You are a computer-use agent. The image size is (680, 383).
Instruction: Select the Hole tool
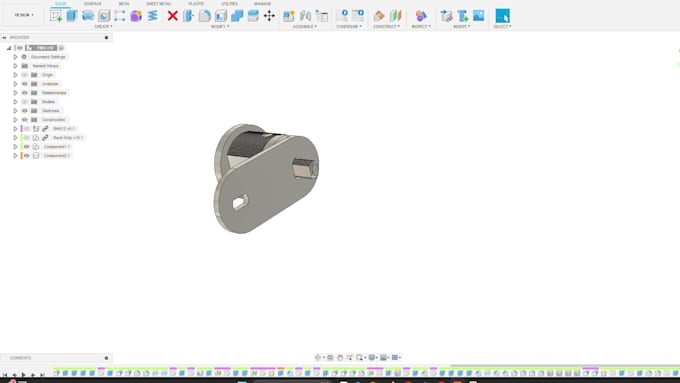104,16
